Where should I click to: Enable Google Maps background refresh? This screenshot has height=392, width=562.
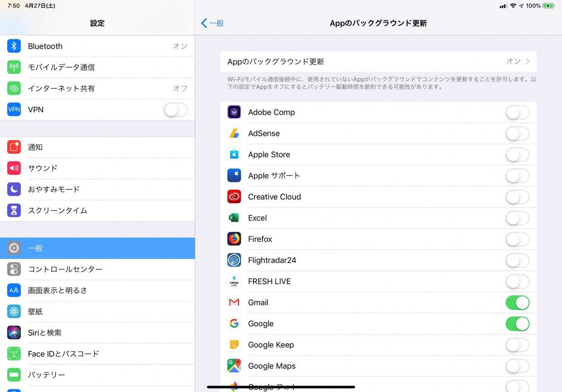click(518, 366)
